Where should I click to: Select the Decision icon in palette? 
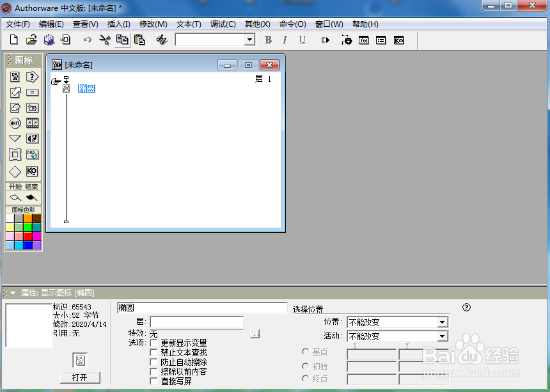32,77
